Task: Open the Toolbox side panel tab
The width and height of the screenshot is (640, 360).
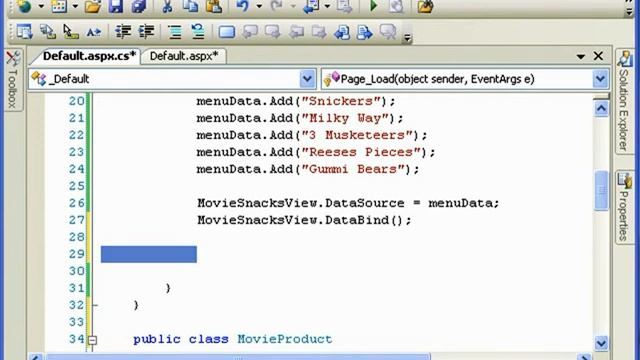Action: pyautogui.click(x=13, y=80)
